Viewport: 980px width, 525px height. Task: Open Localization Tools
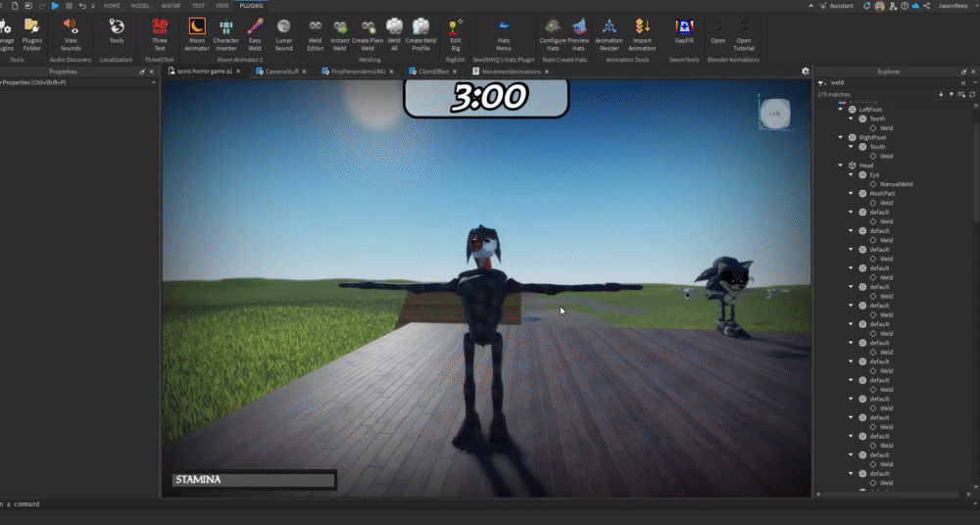[117, 31]
